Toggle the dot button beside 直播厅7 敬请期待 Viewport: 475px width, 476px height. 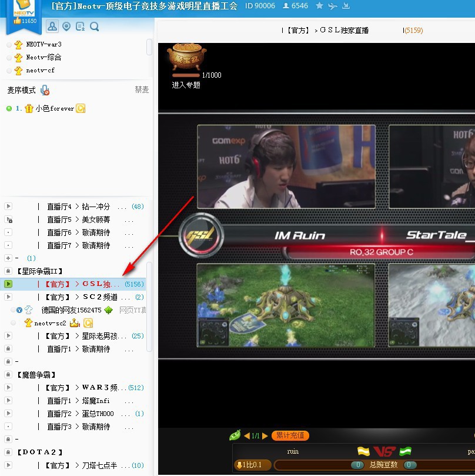[8, 245]
